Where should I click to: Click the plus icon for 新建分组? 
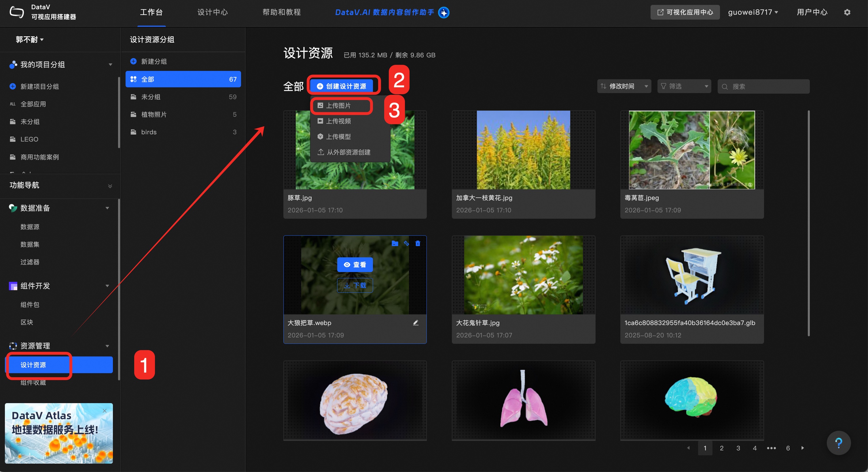(x=133, y=61)
